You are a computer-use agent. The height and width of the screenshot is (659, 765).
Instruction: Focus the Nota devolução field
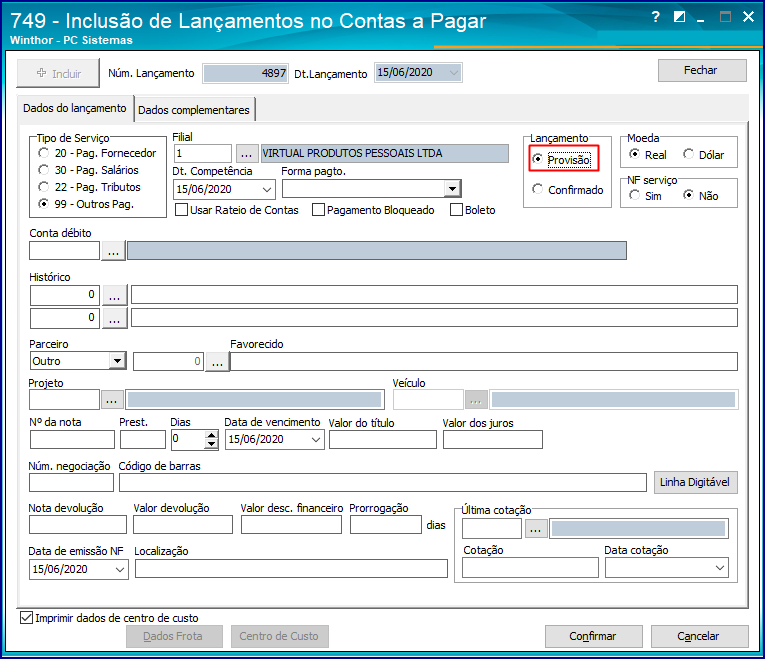coord(78,525)
